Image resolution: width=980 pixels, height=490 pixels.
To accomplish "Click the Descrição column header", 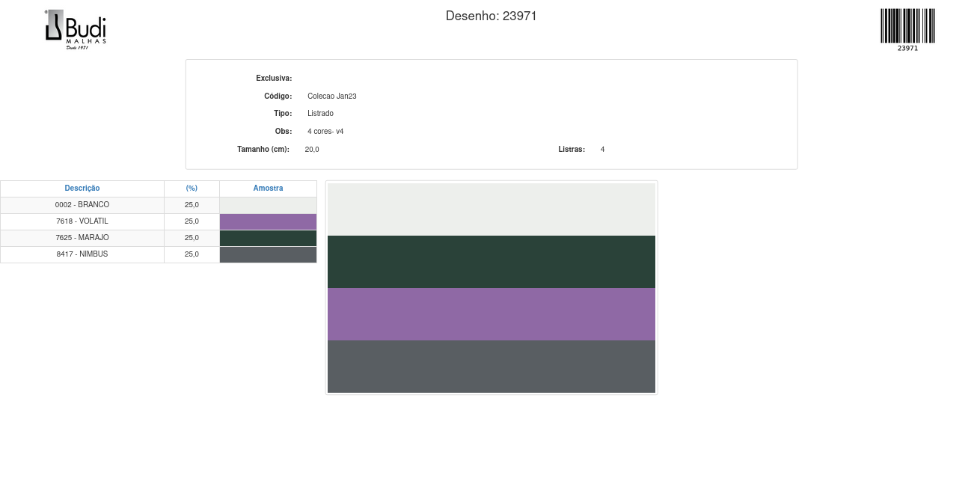I will pos(82,189).
